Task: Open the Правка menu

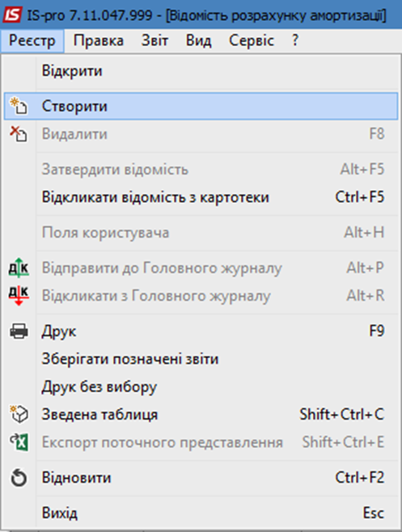Action: [x=99, y=40]
